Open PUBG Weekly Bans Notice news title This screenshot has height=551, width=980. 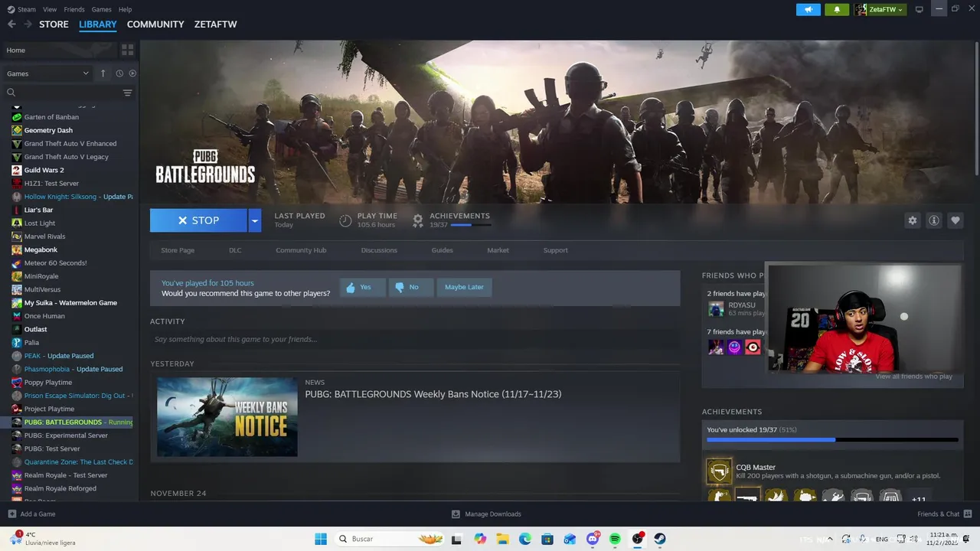tap(433, 394)
